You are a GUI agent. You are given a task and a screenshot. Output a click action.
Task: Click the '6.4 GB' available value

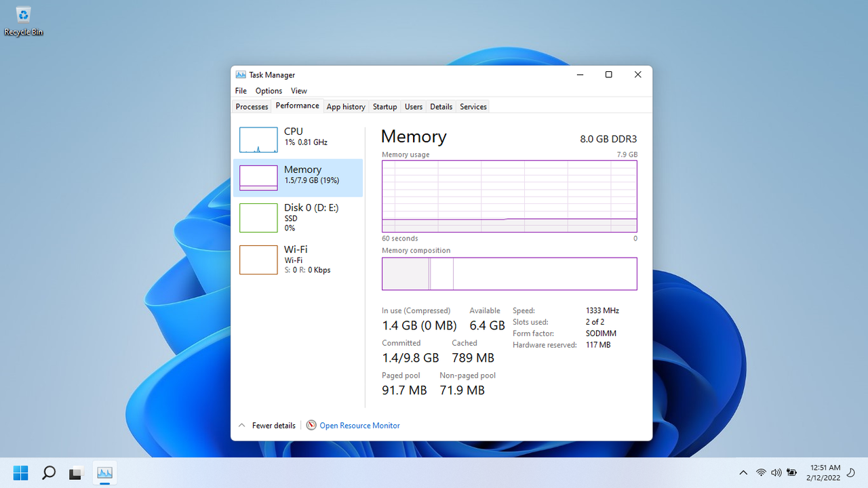tap(488, 325)
